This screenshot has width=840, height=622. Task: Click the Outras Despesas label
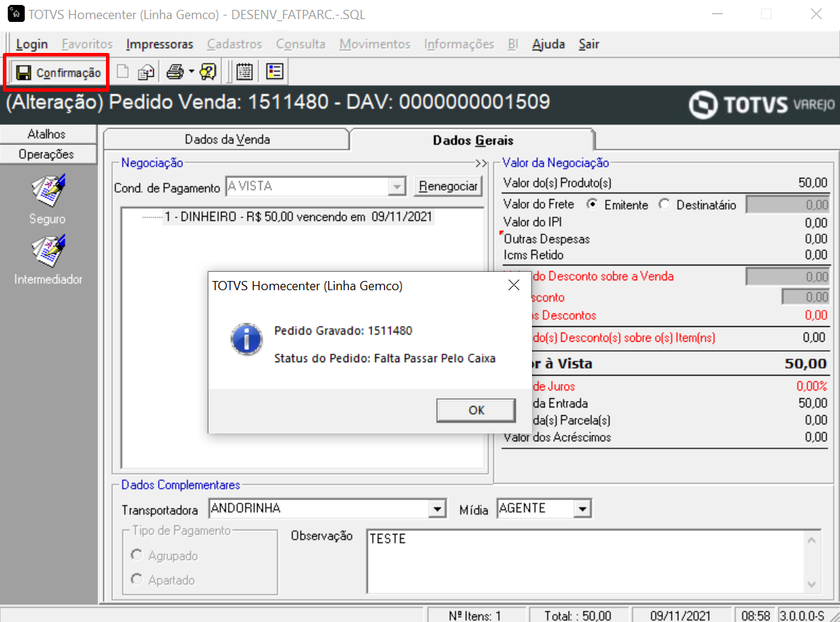[546, 239]
